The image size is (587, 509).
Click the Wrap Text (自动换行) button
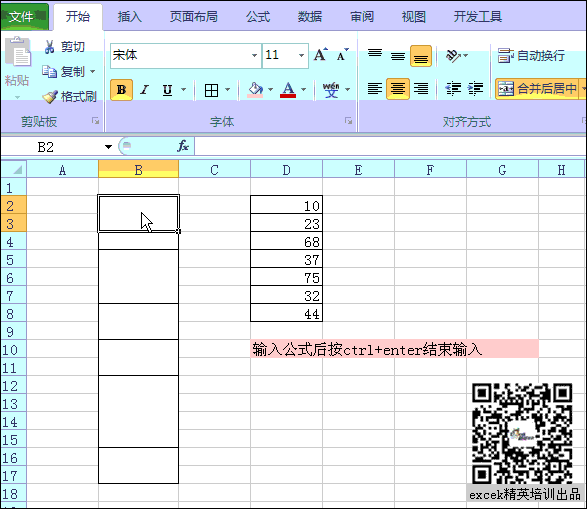tap(531, 56)
